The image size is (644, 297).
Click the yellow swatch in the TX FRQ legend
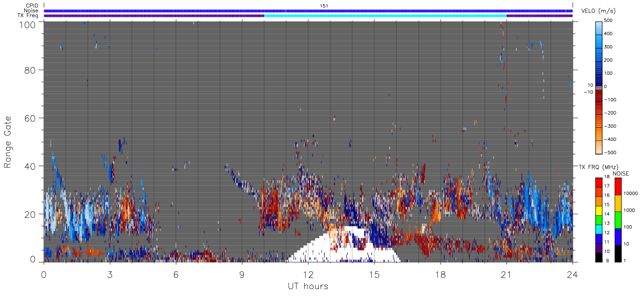tap(599, 211)
